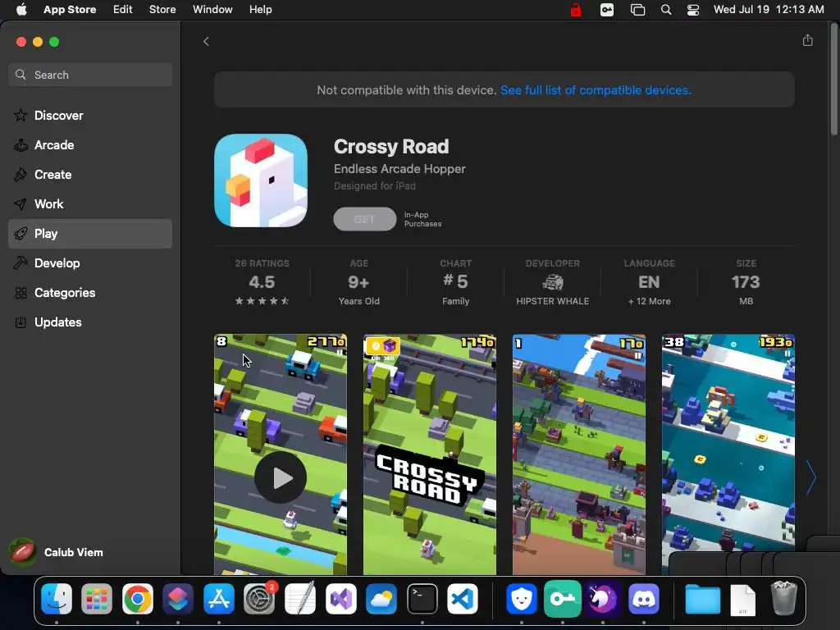
Task: Open the Window menu
Action: point(212,10)
